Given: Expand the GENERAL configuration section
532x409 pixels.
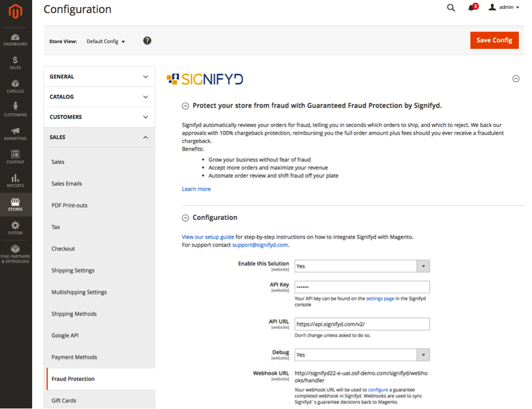Looking at the screenshot, I should click(x=99, y=76).
